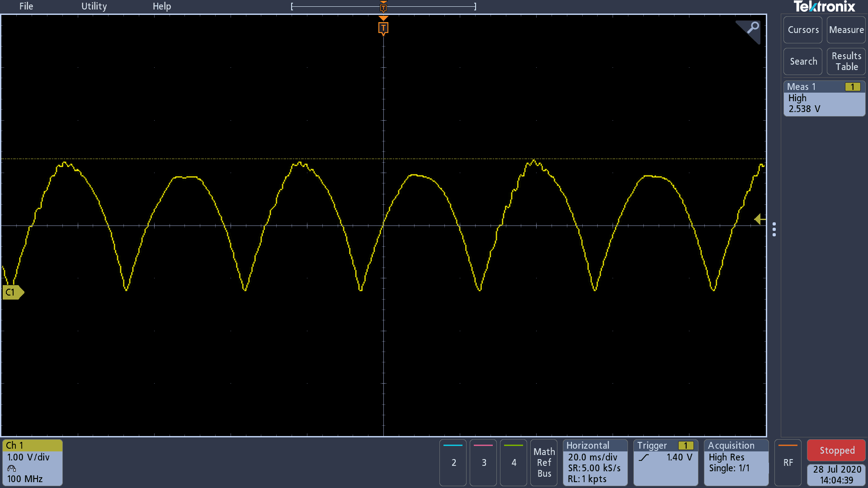
Task: Click the waveform record position bar
Action: tap(335, 7)
